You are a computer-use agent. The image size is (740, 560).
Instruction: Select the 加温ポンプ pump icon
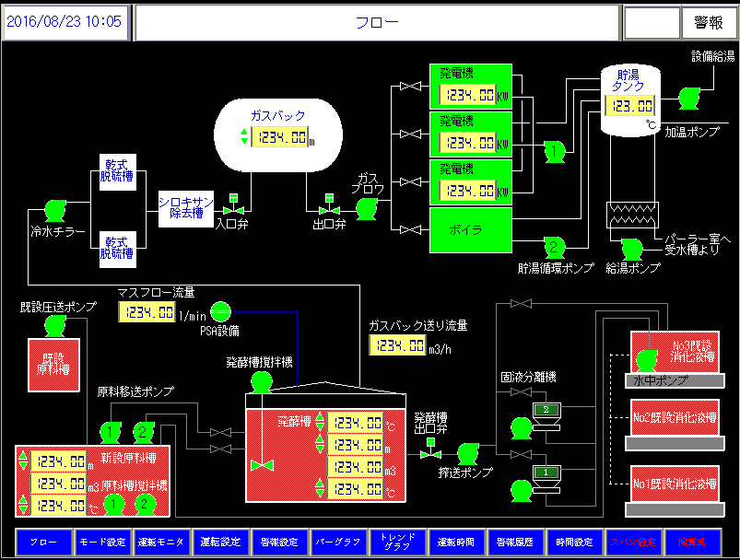689,99
